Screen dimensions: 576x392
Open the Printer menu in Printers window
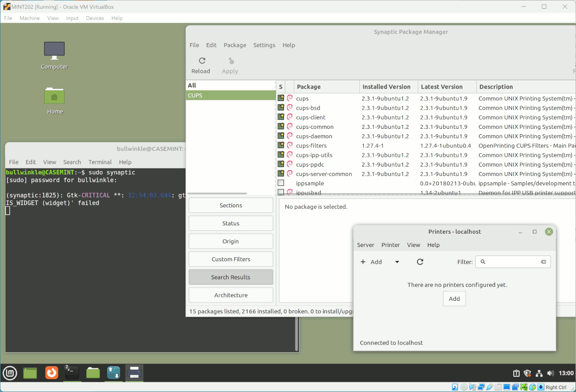pyautogui.click(x=390, y=245)
